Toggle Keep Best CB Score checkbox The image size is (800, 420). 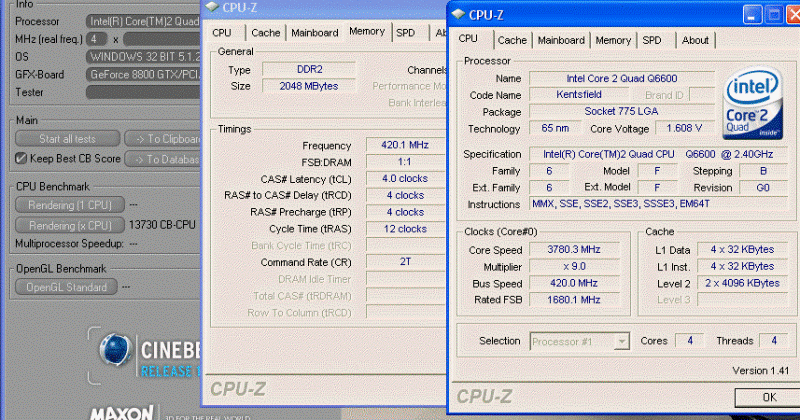pyautogui.click(x=21, y=159)
